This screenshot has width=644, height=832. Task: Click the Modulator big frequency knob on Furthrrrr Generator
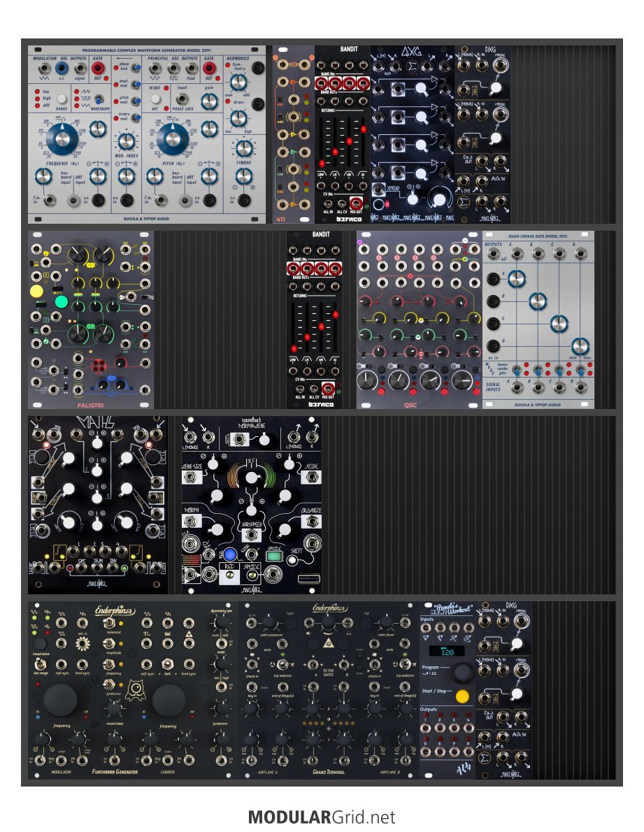click(x=60, y=700)
